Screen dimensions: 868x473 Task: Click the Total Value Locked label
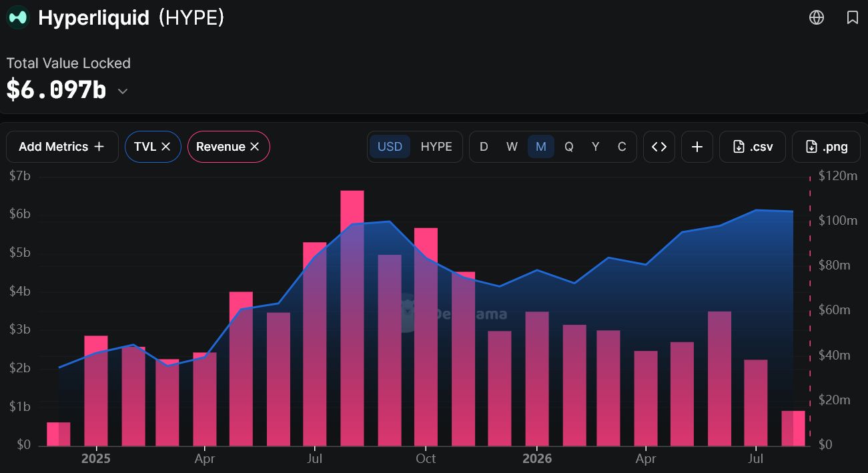coord(68,63)
